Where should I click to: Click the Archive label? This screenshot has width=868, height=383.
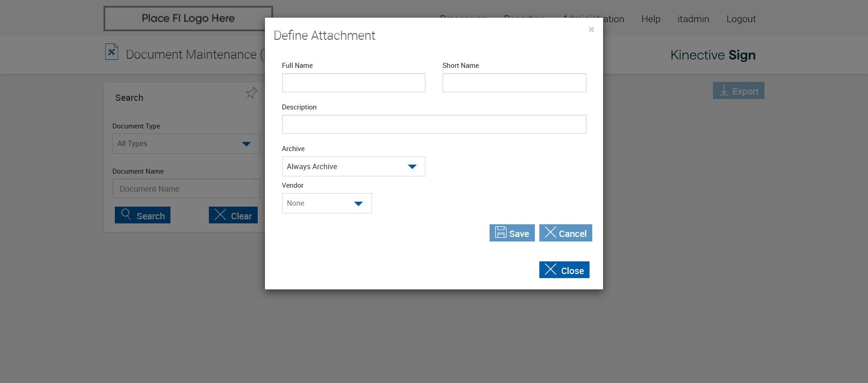[x=293, y=149]
